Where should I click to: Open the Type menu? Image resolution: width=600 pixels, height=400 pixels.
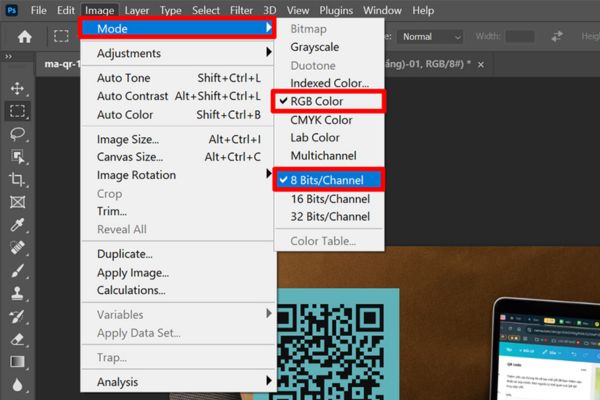pos(171,10)
